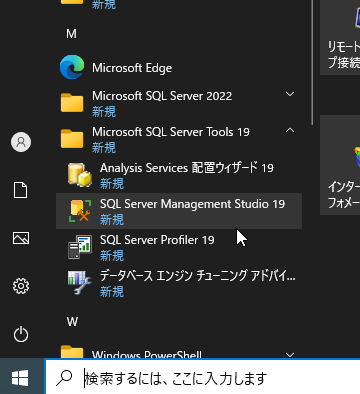Viewport: 360px width, 394px height.
Task: Click the データベース エンジン チューニング label text
Action: point(198,276)
